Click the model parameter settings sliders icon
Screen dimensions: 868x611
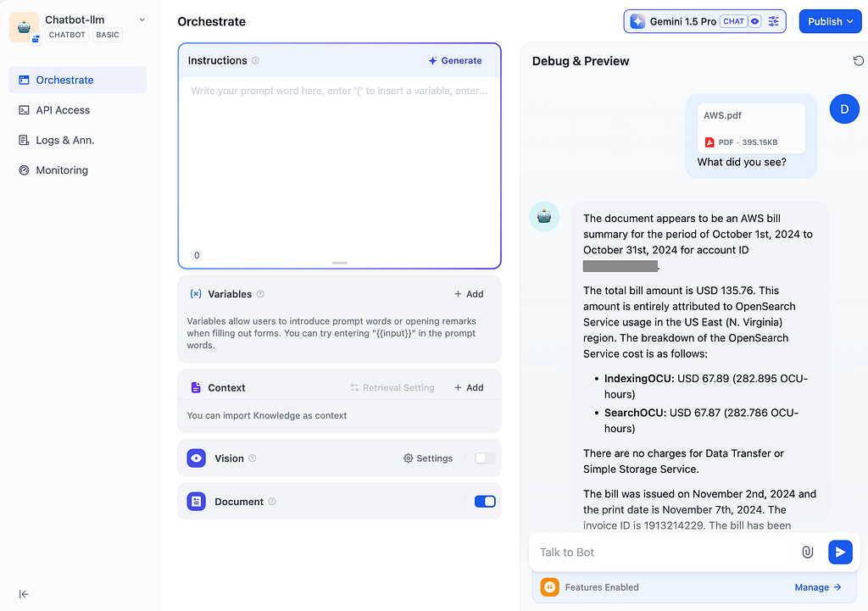773,21
